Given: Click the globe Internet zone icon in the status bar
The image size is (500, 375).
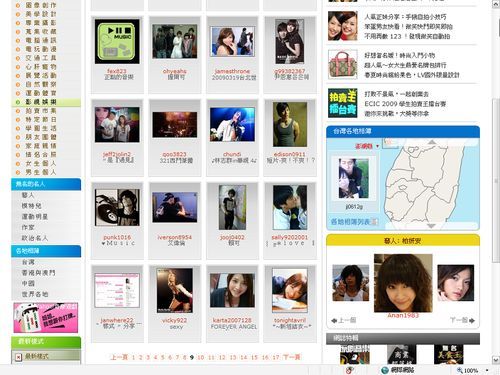Looking at the screenshot, I should pos(385,370).
